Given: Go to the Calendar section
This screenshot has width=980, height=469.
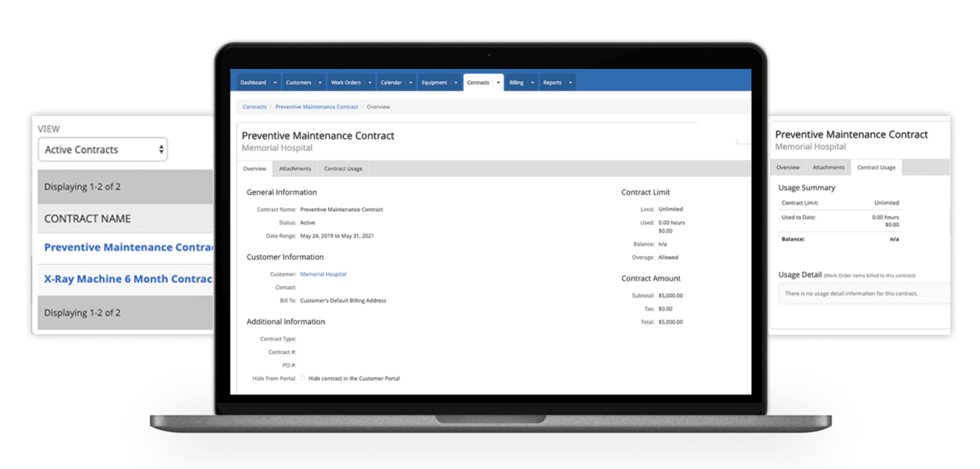Looking at the screenshot, I should click(392, 82).
